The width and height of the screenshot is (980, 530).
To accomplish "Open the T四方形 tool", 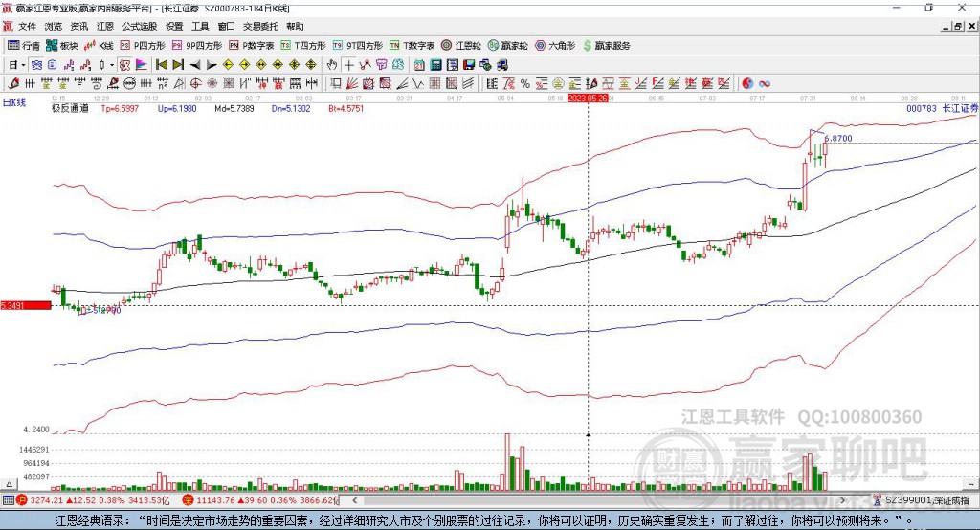I will (x=303, y=46).
